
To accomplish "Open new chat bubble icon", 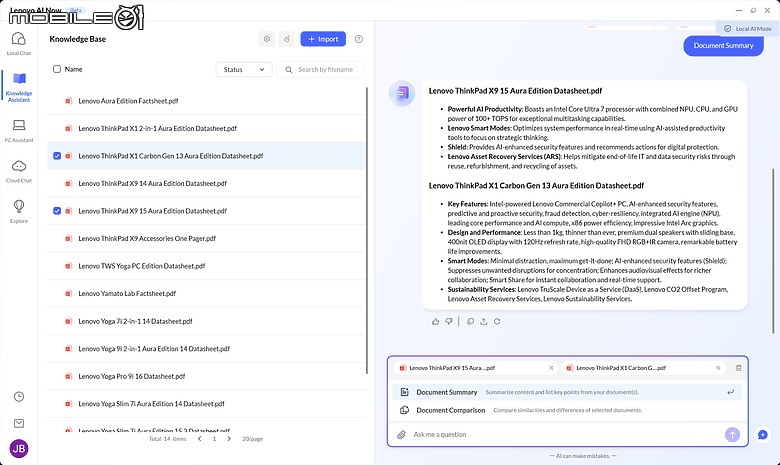I will [x=763, y=435].
